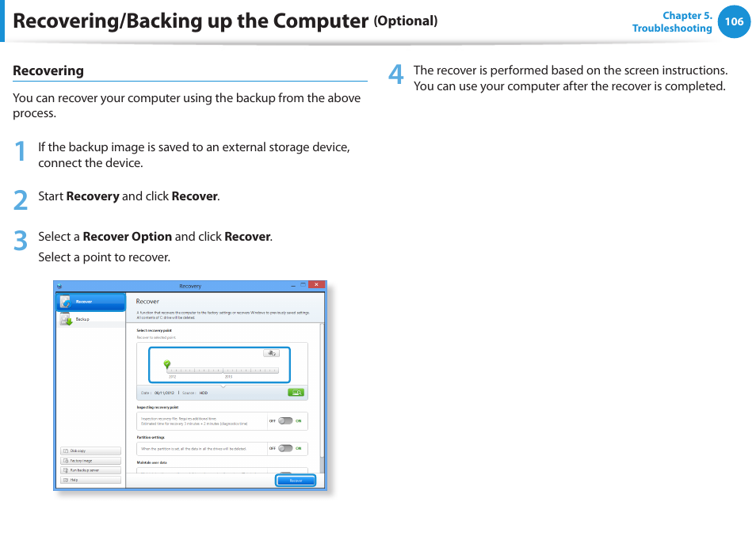The image size is (756, 536).
Task: Click the Factory image icon
Action: tap(65, 461)
